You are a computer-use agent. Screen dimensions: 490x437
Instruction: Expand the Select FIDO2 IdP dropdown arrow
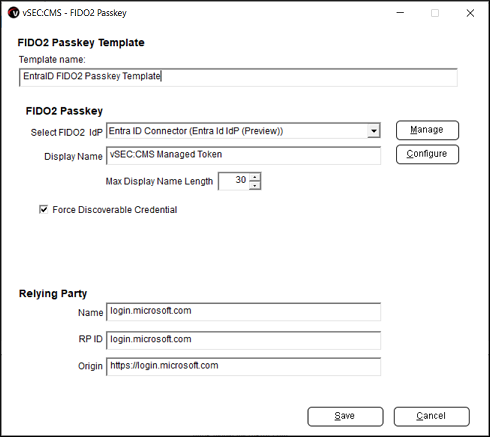pos(374,131)
